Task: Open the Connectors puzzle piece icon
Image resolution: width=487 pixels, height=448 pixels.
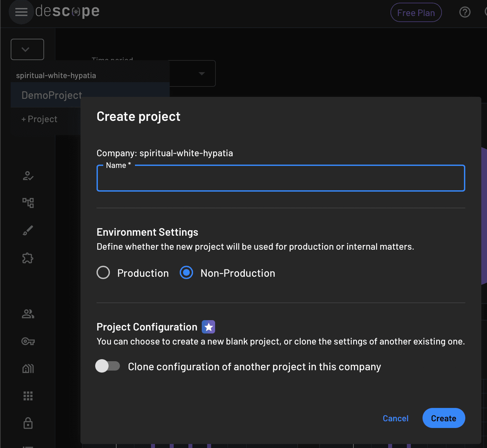Action: pyautogui.click(x=28, y=258)
